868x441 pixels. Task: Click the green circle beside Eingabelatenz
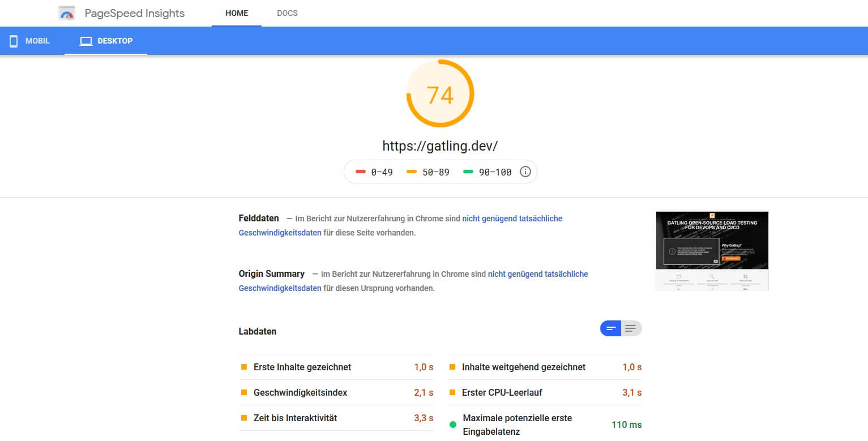tap(452, 425)
